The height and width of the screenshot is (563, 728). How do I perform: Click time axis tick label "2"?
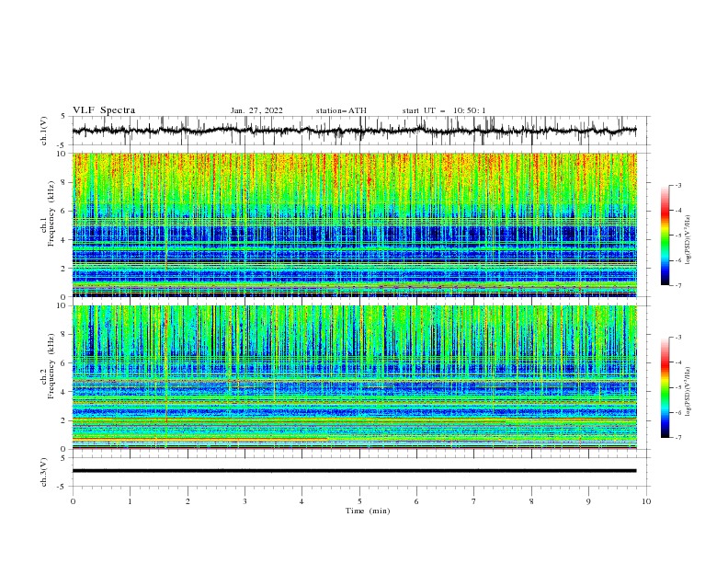[188, 501]
